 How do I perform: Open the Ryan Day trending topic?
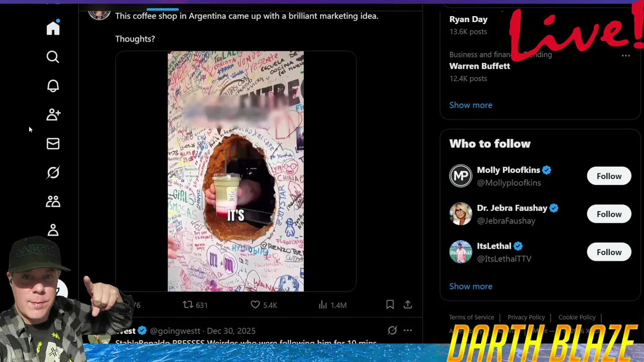[x=468, y=19]
